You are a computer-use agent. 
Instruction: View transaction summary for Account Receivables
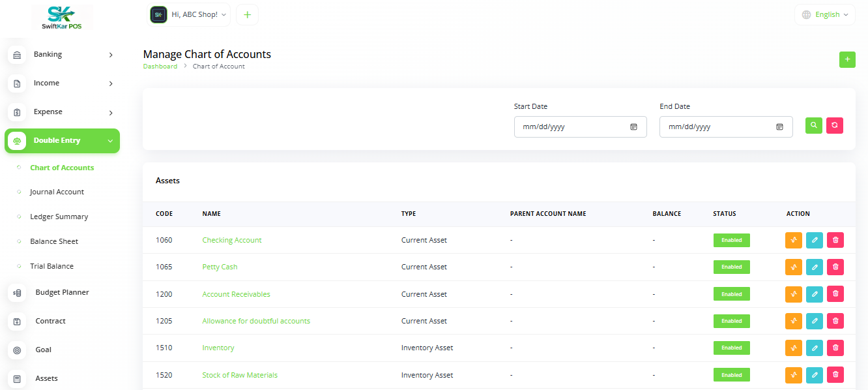[794, 294]
